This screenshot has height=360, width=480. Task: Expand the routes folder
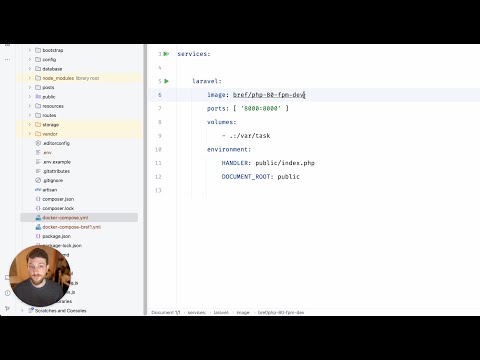coord(30,115)
